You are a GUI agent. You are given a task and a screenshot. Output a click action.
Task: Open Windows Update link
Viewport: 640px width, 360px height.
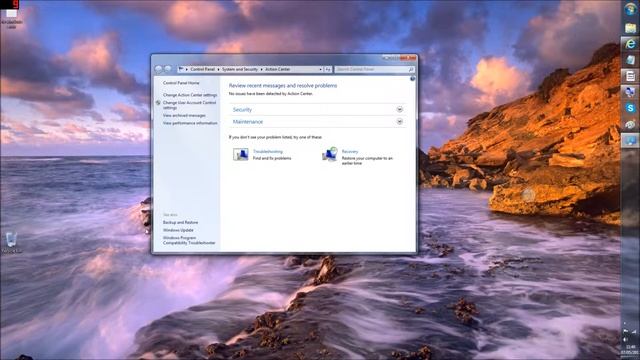(178, 230)
